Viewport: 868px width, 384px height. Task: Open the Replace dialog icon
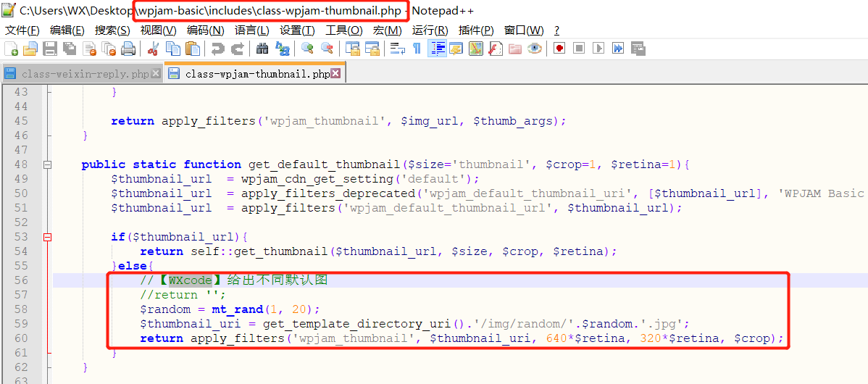pos(283,49)
